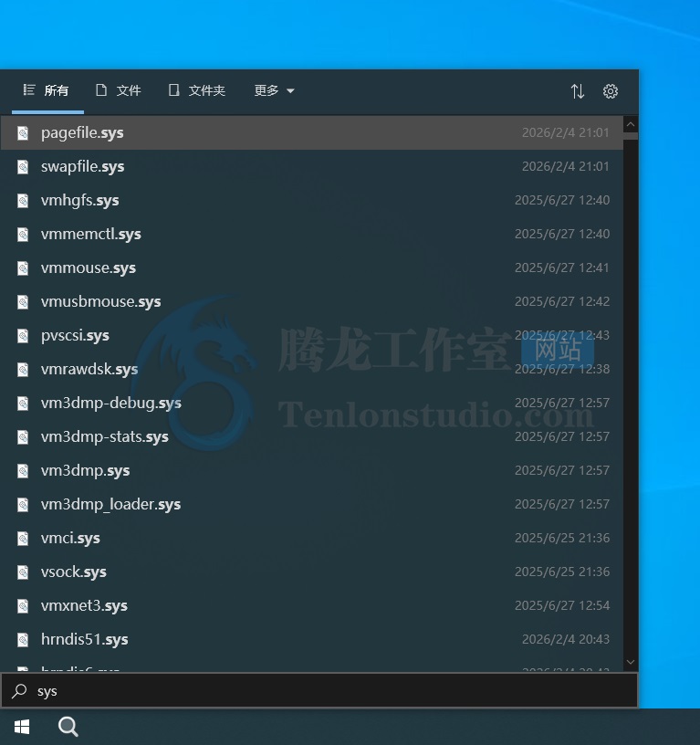
Task: Expand the 更多 dropdown filter
Action: pos(274,91)
